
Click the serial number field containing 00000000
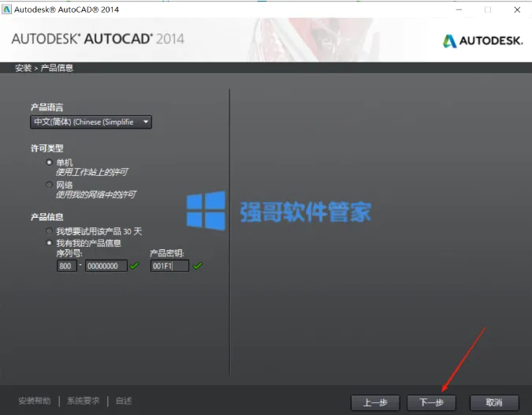tap(106, 266)
